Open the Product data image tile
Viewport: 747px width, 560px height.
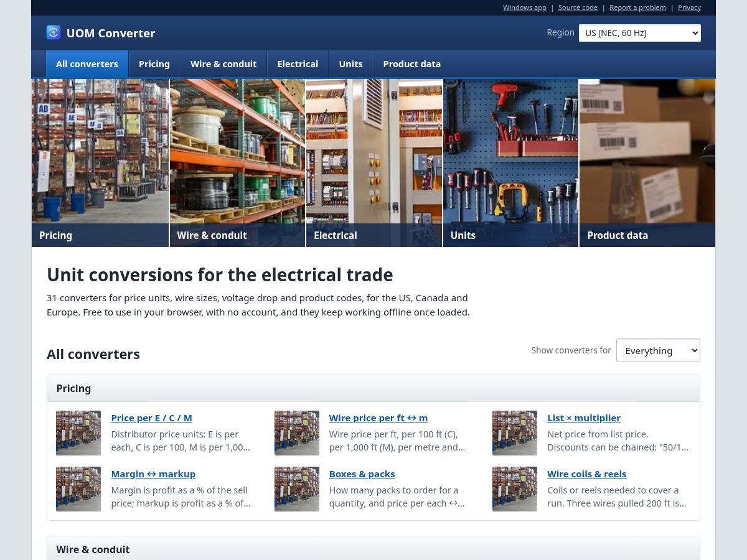coord(647,163)
